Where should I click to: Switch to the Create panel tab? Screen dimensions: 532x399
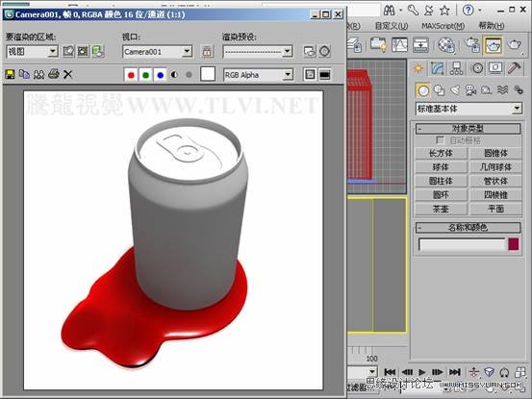pyautogui.click(x=418, y=68)
